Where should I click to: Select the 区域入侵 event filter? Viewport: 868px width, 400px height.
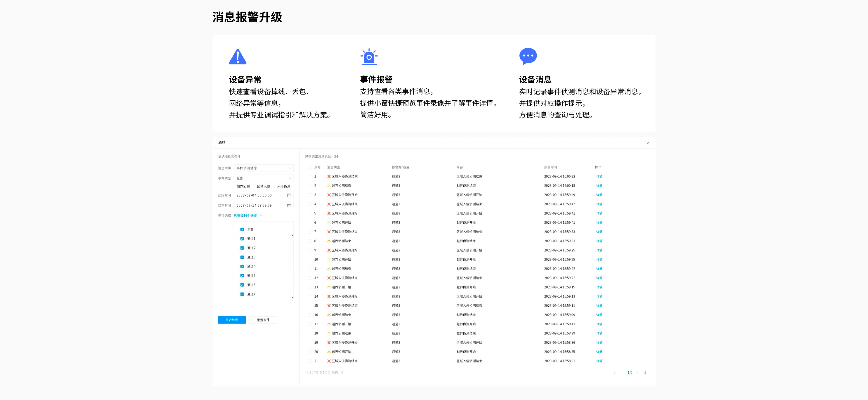(263, 186)
